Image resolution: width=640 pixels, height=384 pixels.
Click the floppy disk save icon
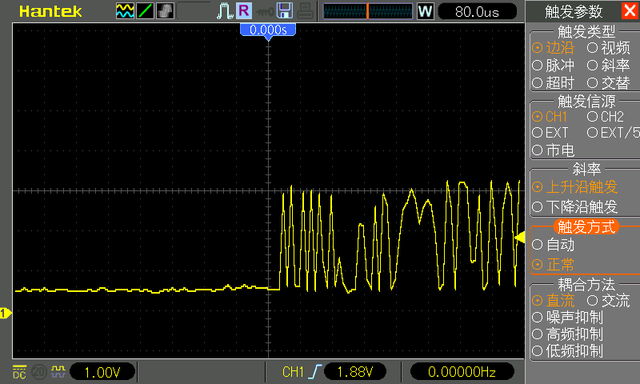pyautogui.click(x=284, y=11)
